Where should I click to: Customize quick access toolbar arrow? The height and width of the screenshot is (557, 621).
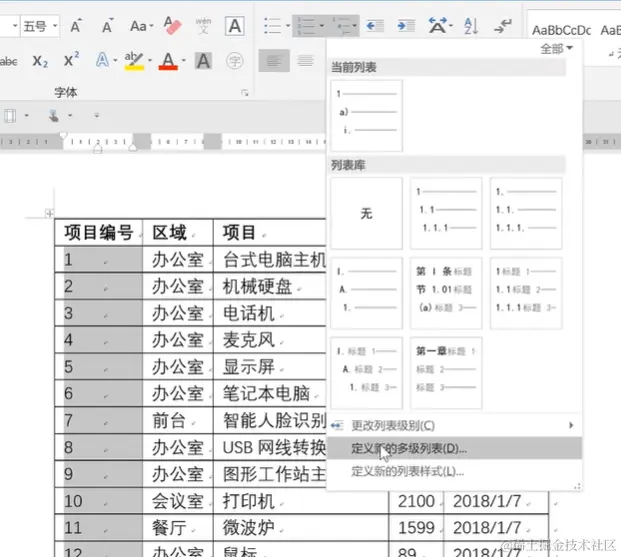pos(97,116)
